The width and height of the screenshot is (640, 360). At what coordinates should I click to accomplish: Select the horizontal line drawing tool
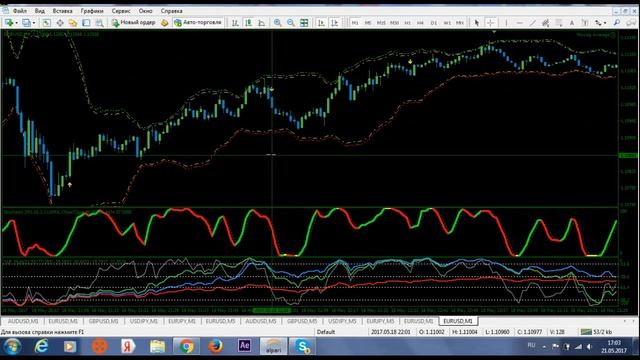click(x=519, y=23)
